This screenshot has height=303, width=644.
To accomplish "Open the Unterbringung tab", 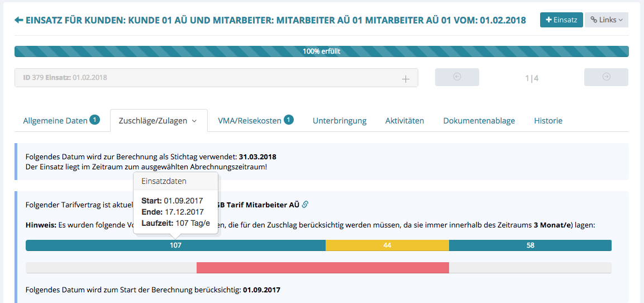I will click(339, 121).
